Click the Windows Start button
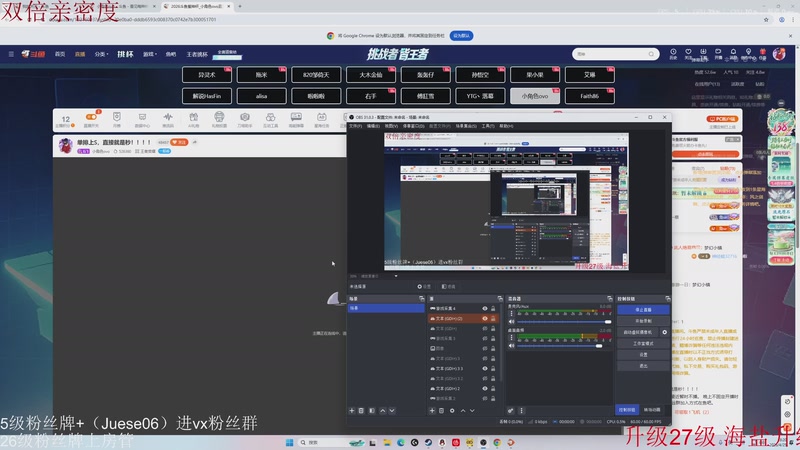The width and height of the screenshot is (800, 450). click(289, 443)
